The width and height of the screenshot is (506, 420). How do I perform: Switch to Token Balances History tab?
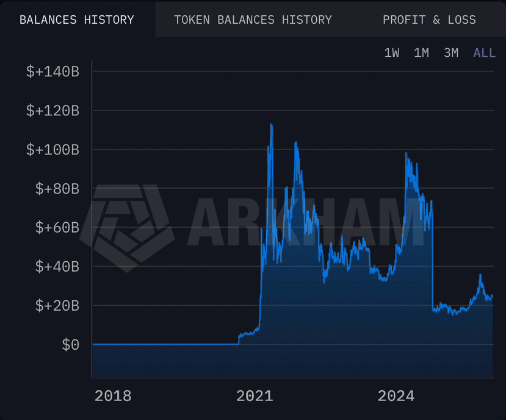pos(253,20)
